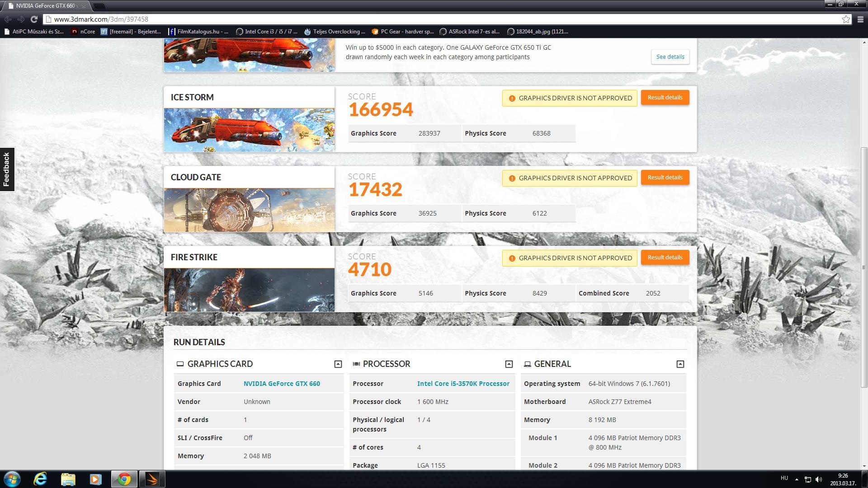The image size is (868, 488).
Task: Open the Chrome menu icon
Action: coord(860,19)
